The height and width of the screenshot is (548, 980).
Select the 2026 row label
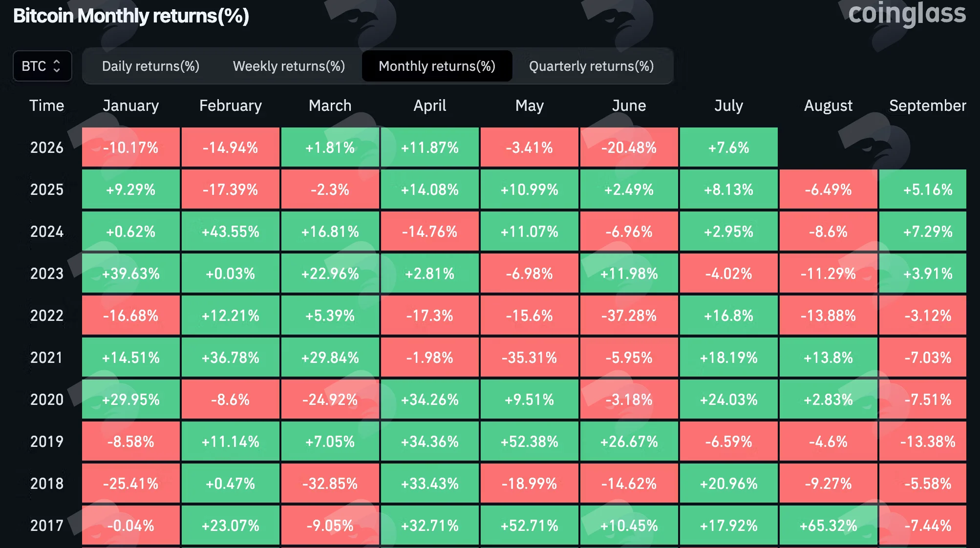coord(47,148)
